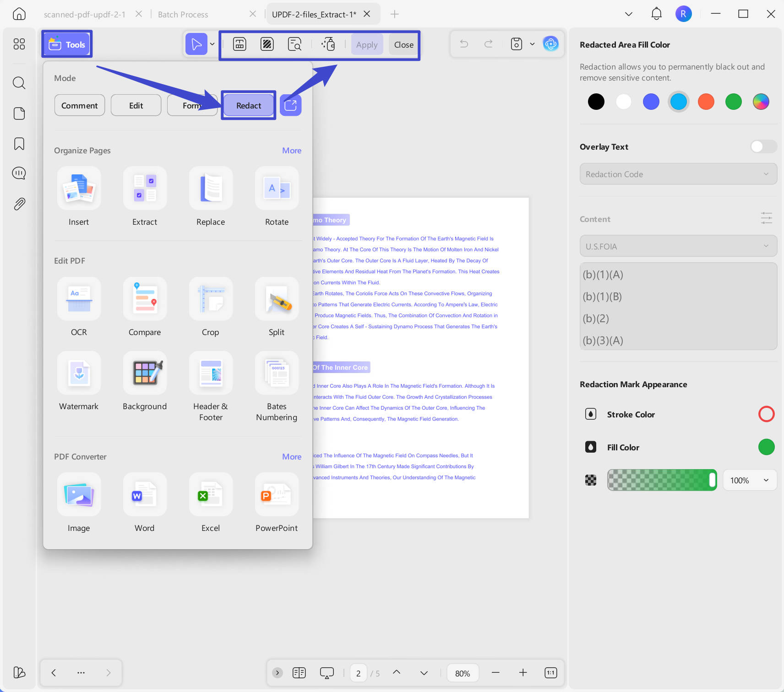
Task: Select Redact mode
Action: (249, 105)
